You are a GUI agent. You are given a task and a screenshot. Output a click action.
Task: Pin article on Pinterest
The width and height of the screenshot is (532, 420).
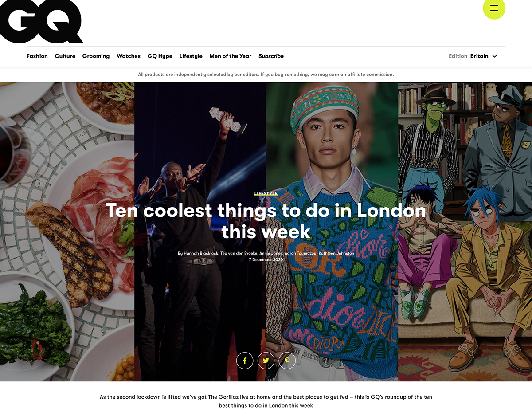click(287, 361)
